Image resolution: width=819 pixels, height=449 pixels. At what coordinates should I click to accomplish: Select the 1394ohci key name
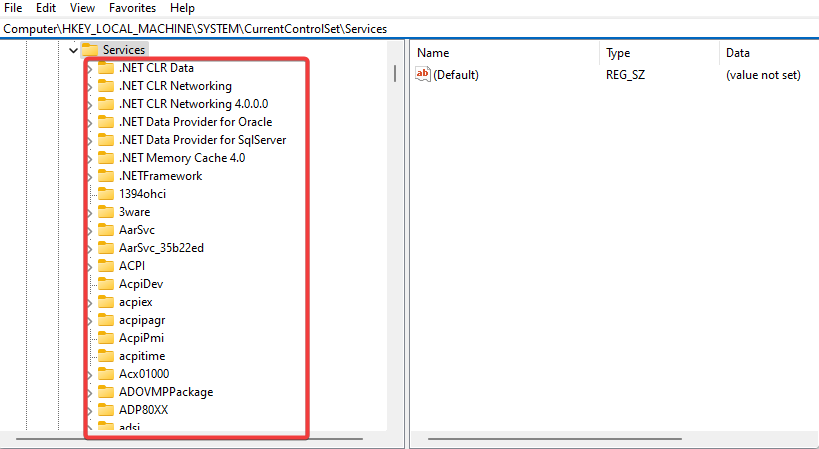(143, 194)
